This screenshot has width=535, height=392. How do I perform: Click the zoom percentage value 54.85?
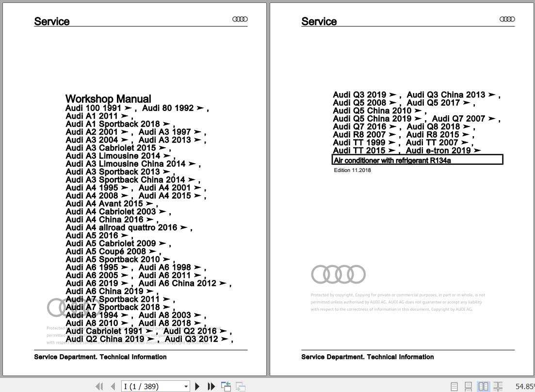525,386
